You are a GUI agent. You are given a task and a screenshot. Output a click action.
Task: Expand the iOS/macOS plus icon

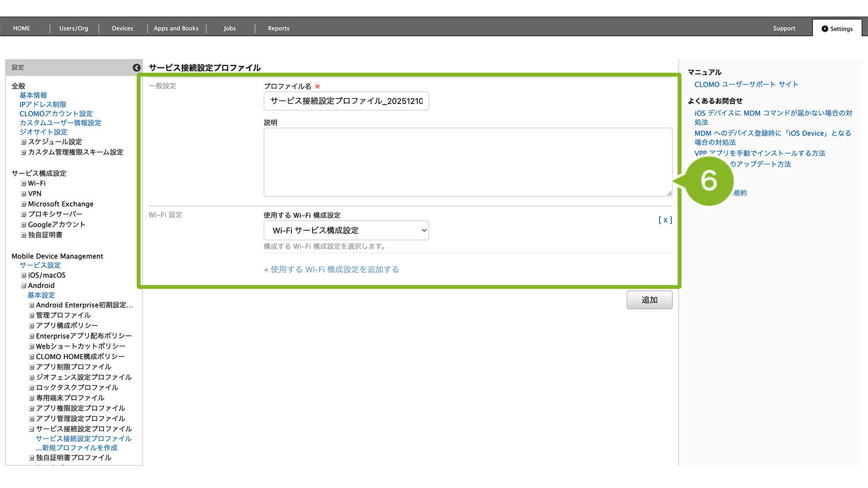tap(23, 275)
